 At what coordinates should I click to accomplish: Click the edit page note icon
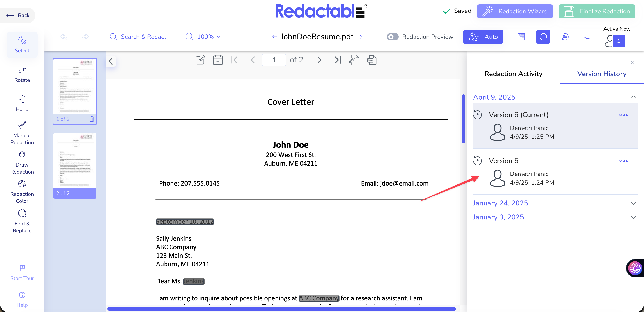click(x=200, y=60)
